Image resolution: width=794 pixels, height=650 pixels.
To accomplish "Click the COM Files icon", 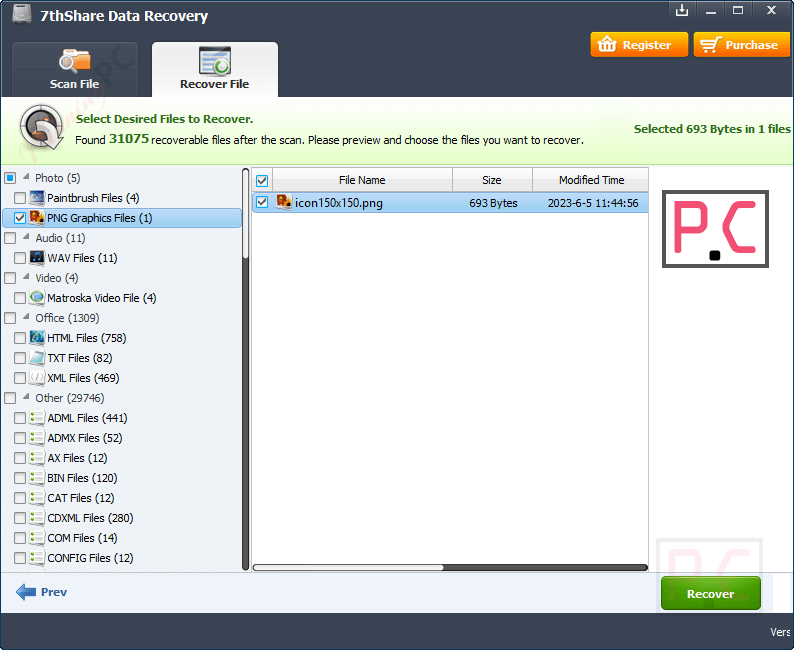I will [37, 537].
